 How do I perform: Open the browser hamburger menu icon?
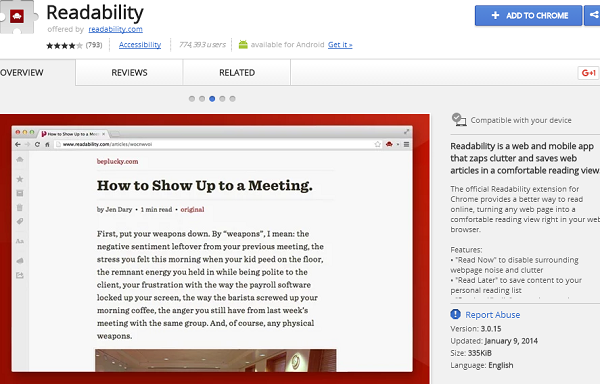pos(406,144)
